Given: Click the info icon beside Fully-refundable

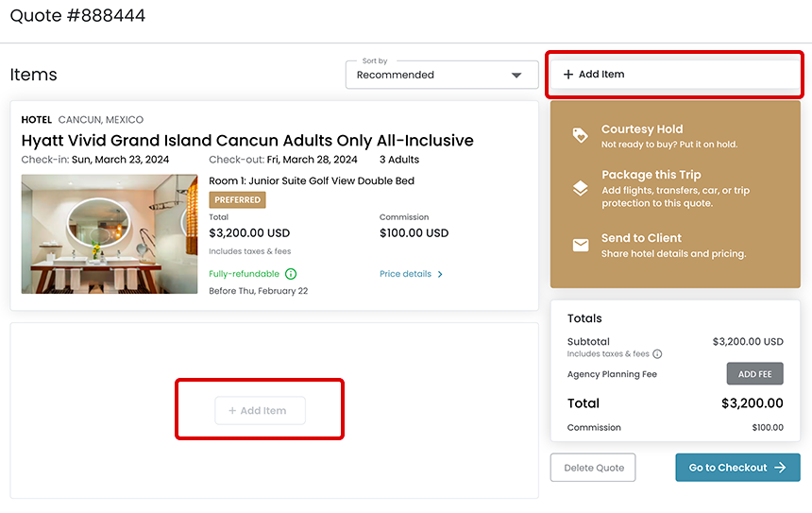Looking at the screenshot, I should (x=291, y=274).
